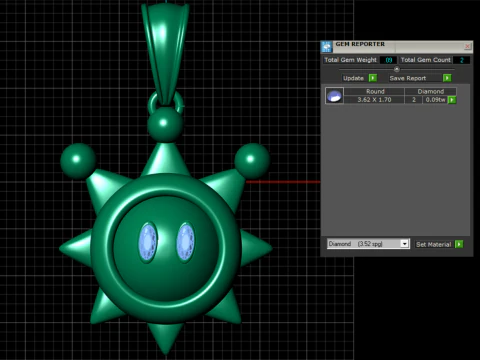Select the round gem thumbnail in the report

334,96
